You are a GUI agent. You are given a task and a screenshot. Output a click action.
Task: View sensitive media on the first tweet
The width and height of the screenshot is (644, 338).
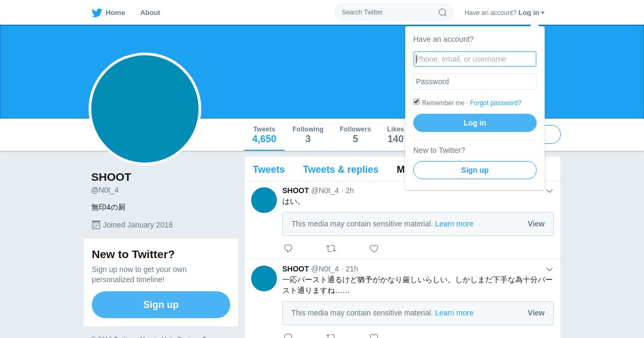click(536, 224)
